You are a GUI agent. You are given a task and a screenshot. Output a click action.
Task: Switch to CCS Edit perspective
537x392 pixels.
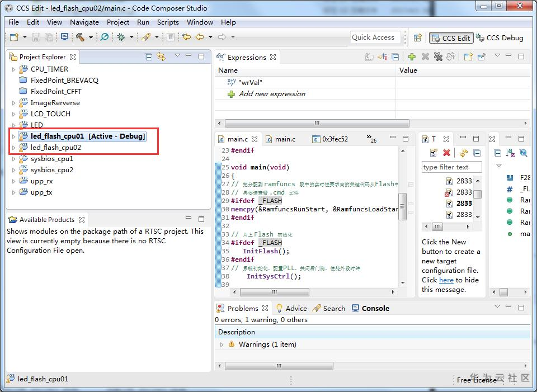(x=451, y=38)
